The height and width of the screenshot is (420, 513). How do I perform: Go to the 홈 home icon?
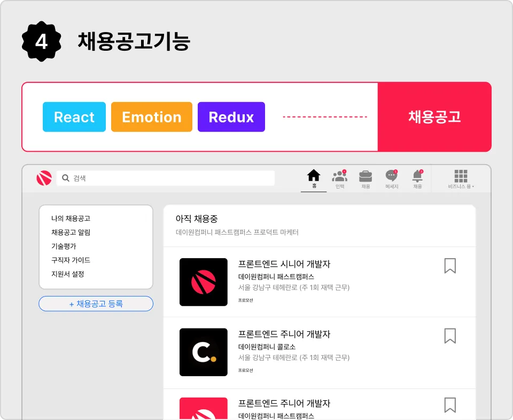pos(314,176)
